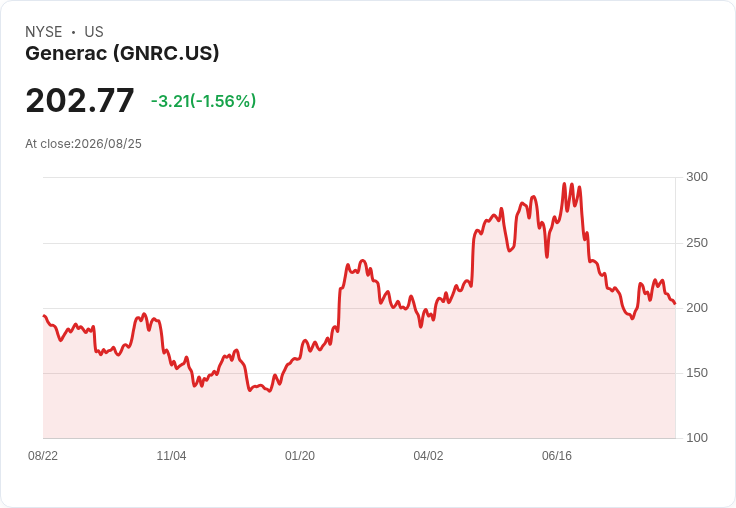Click the 150 price axis label

[697, 373]
